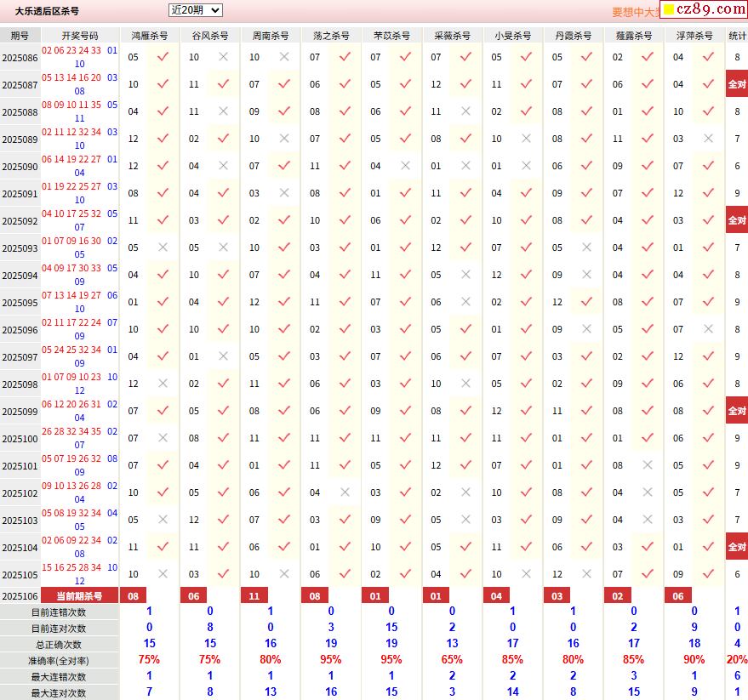Click the X mark for 采薇杀号 in row 2025088
This screenshot has height=700, width=748.
click(465, 111)
